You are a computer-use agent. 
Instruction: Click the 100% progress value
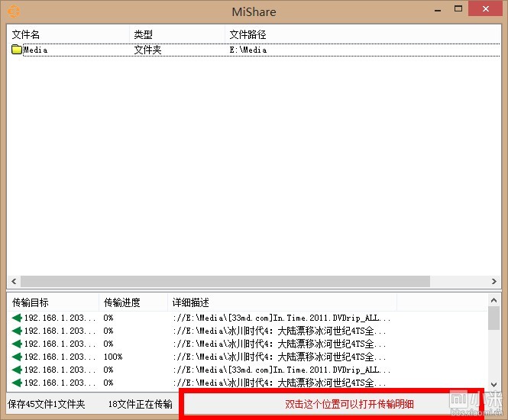[x=113, y=357]
